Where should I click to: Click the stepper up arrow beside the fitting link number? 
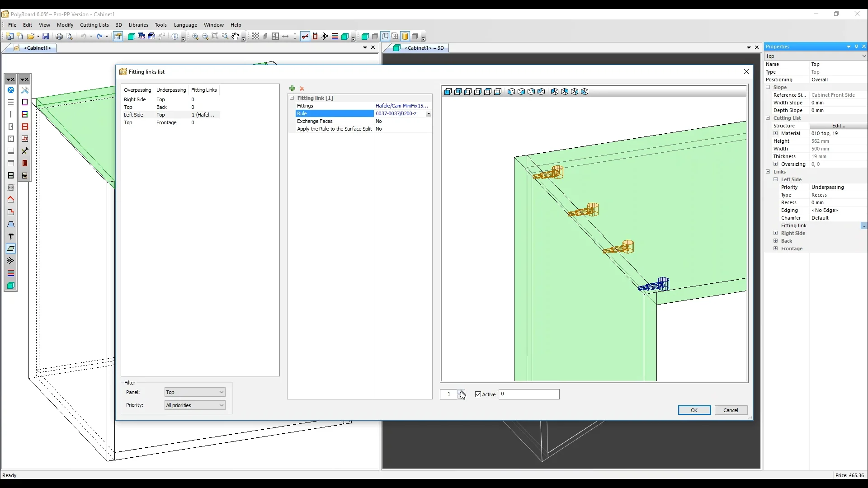462,392
